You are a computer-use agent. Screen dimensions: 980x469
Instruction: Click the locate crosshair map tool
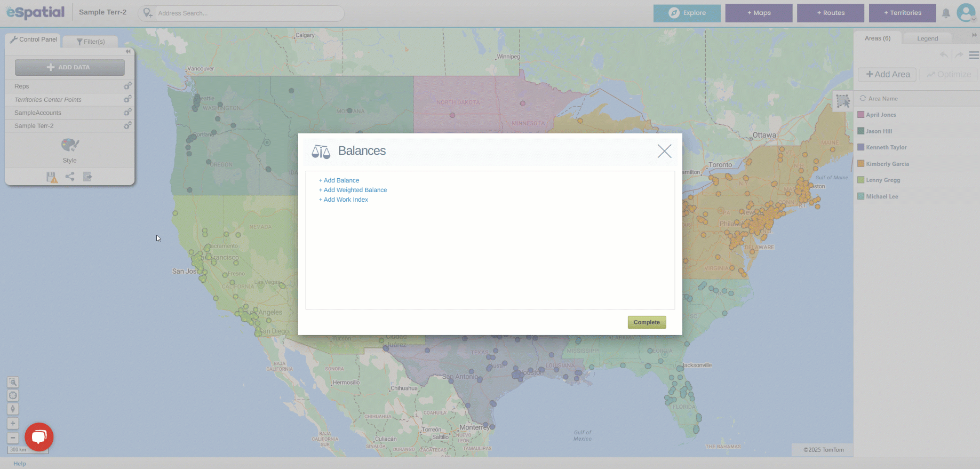coord(13,396)
